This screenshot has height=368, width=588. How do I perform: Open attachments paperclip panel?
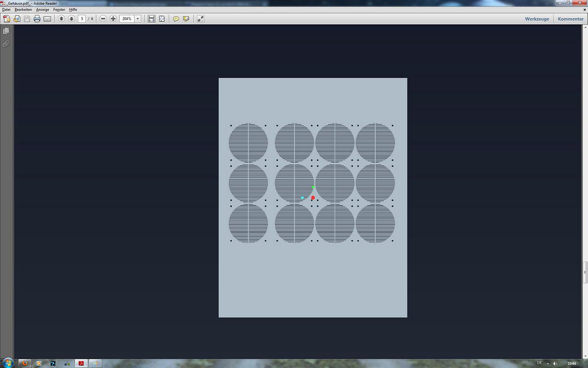6,44
